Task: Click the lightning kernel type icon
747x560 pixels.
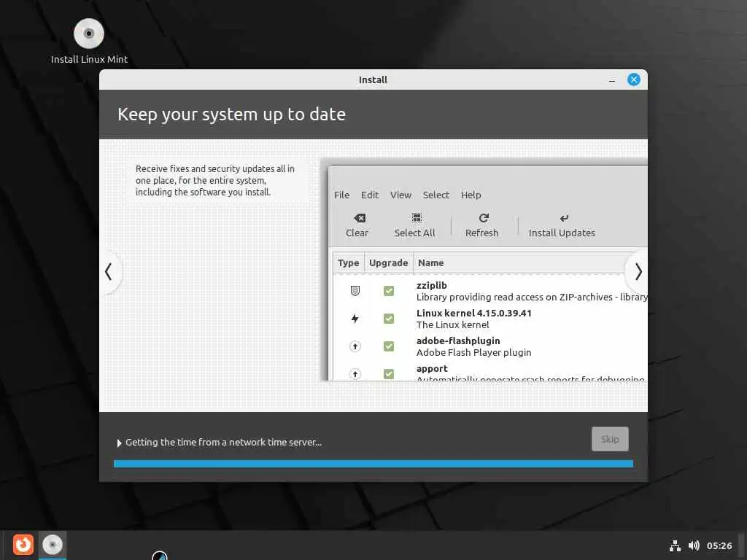Action: click(x=355, y=319)
